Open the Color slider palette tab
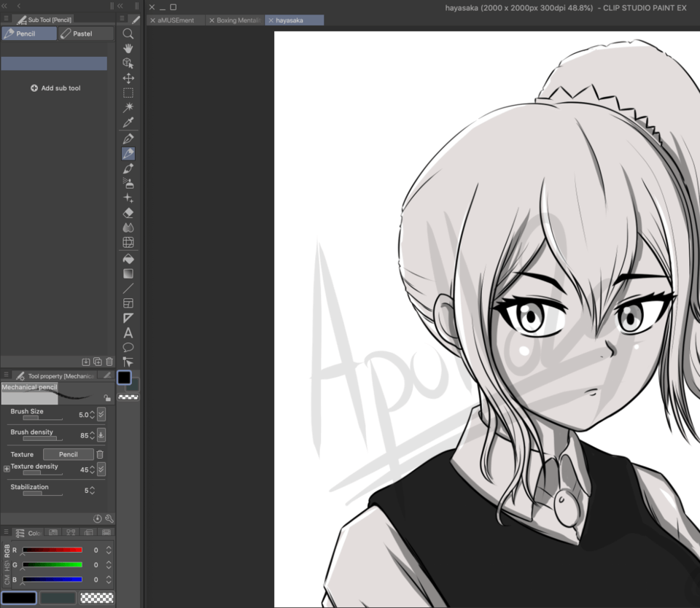Viewport: 700px width, 608px height. pos(28,533)
